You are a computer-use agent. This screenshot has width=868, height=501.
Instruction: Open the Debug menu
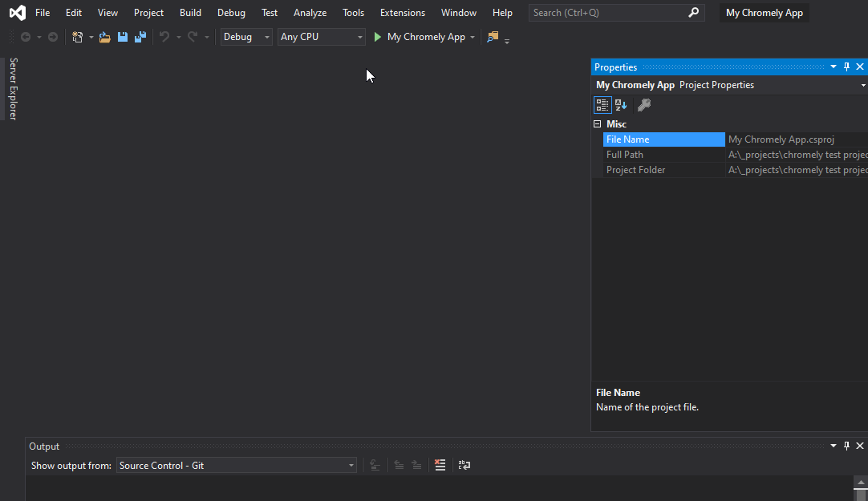[231, 13]
